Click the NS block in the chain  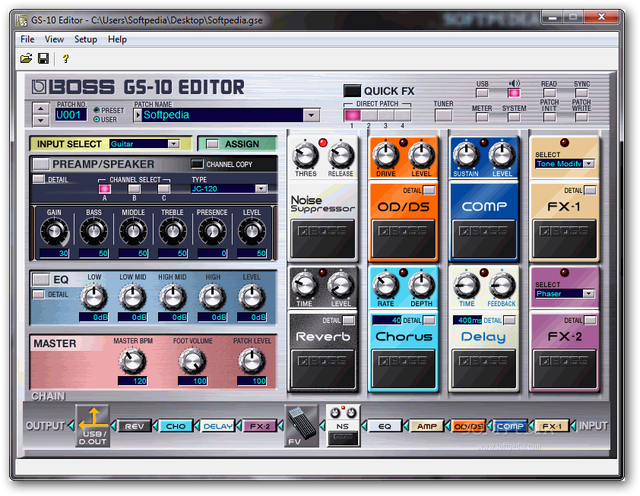coord(343,425)
